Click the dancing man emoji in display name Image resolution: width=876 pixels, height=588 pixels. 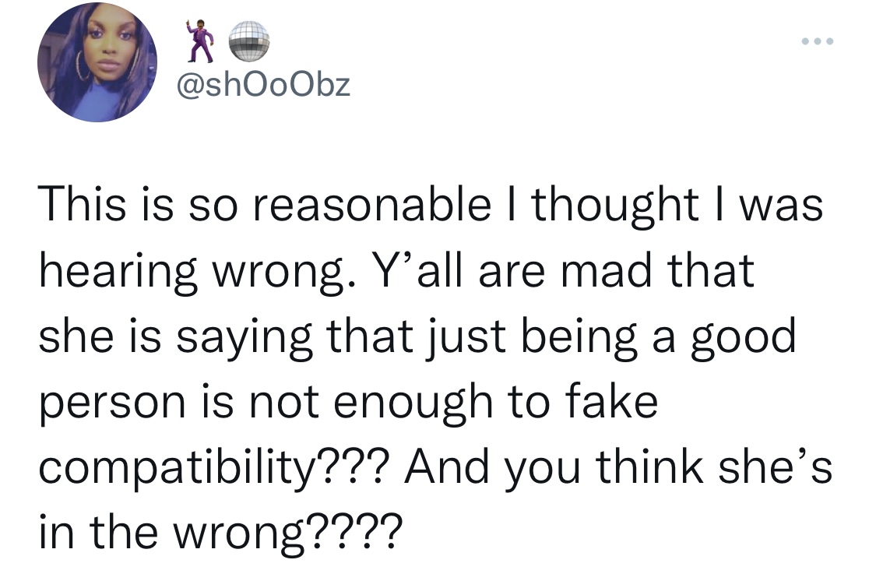[x=199, y=40]
